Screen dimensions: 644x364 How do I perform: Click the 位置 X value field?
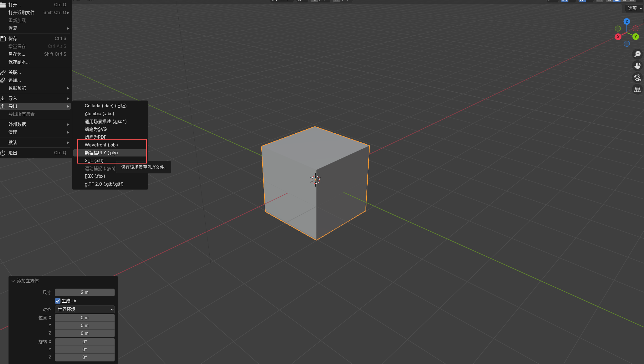click(85, 318)
